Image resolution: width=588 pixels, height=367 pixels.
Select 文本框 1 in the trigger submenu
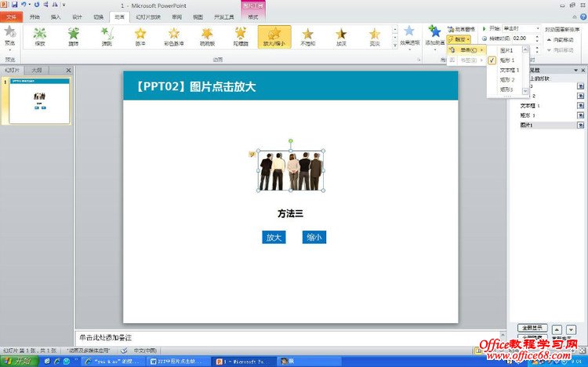click(x=510, y=70)
